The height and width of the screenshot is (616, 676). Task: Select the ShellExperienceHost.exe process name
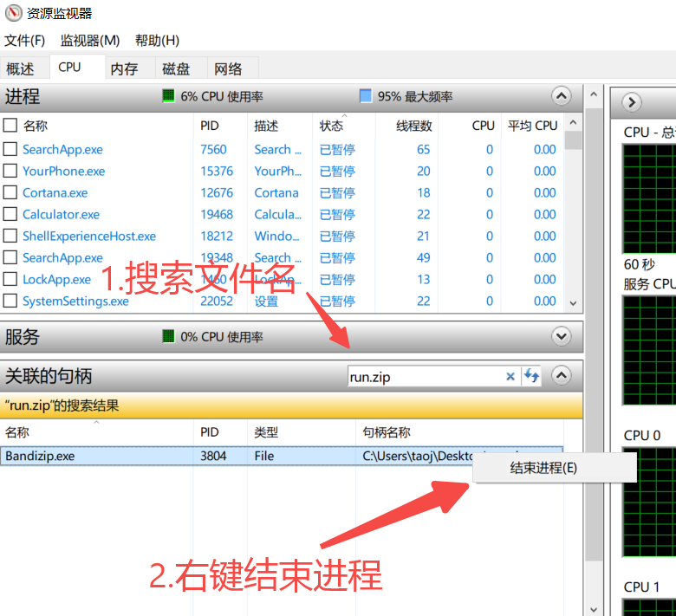(89, 236)
